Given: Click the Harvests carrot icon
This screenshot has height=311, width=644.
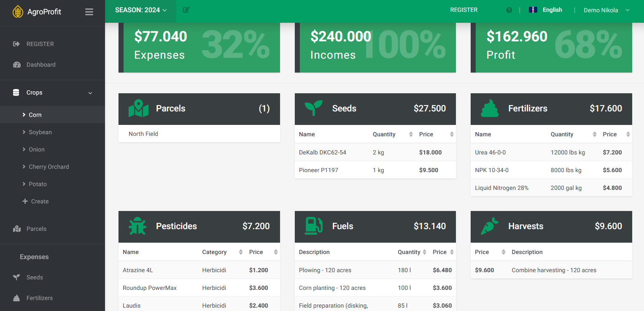Looking at the screenshot, I should [490, 226].
